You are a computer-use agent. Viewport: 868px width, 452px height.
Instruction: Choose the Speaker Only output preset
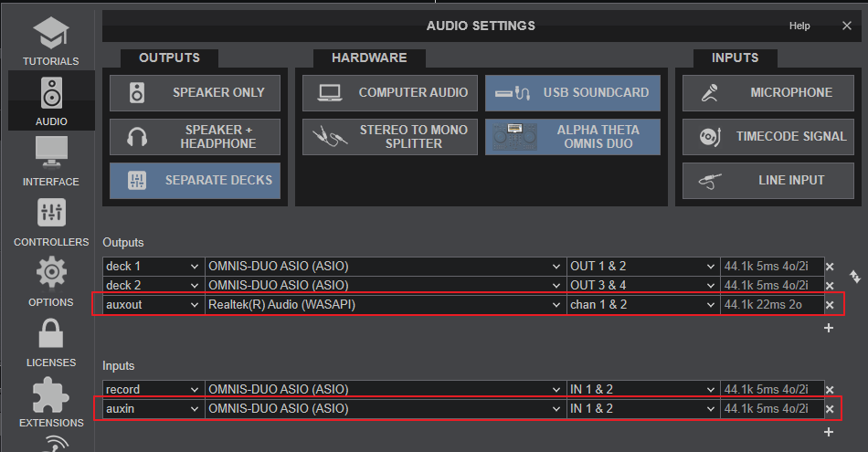tap(195, 92)
